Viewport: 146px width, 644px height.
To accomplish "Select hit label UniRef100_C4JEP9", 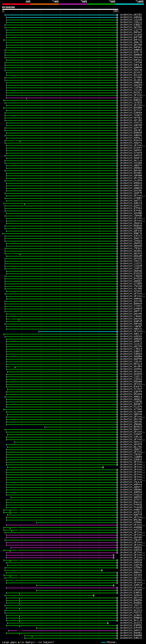I will point(131,180).
